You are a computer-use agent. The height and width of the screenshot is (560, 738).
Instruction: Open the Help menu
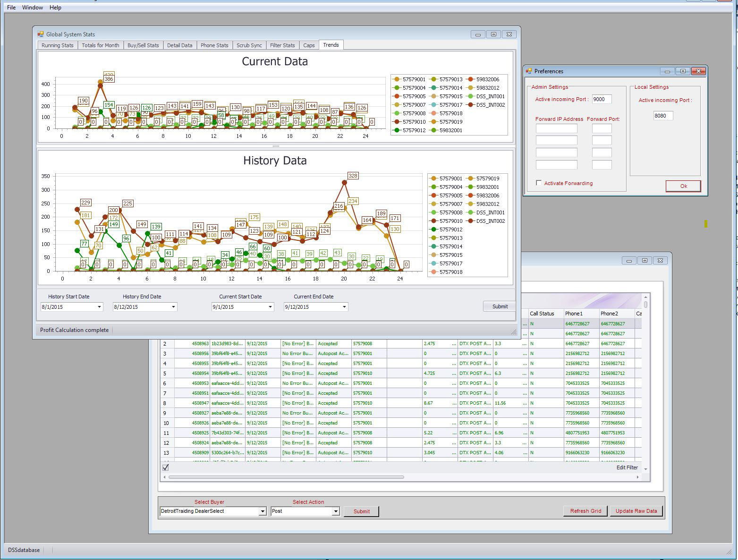[x=55, y=8]
